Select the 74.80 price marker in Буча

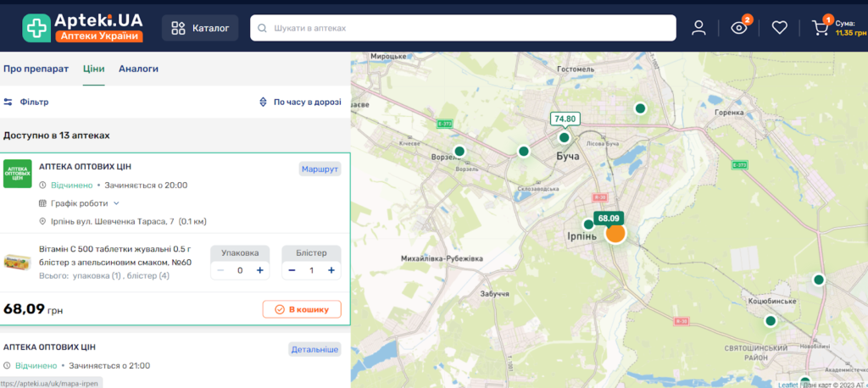pyautogui.click(x=564, y=119)
